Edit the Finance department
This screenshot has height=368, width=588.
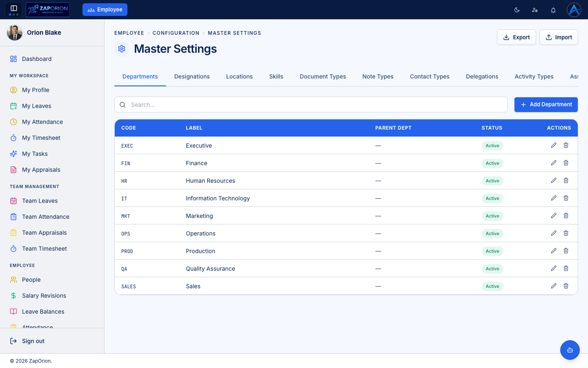tap(554, 163)
